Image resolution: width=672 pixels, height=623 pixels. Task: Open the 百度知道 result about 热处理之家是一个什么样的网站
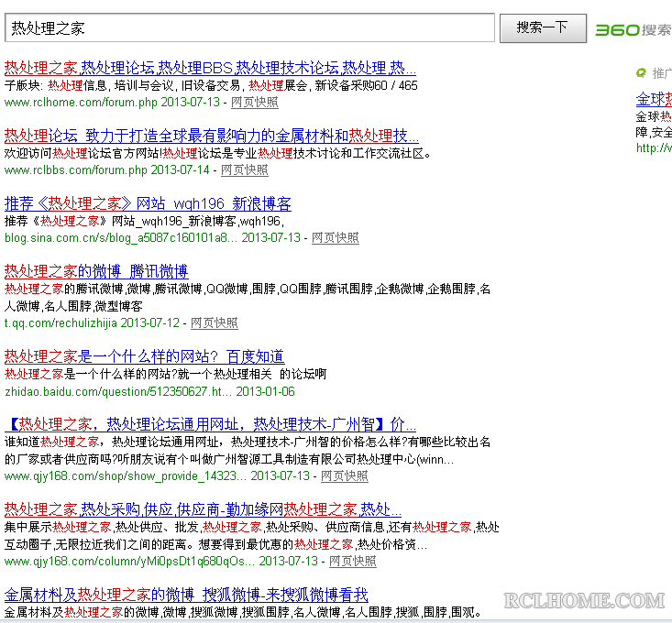(x=145, y=356)
